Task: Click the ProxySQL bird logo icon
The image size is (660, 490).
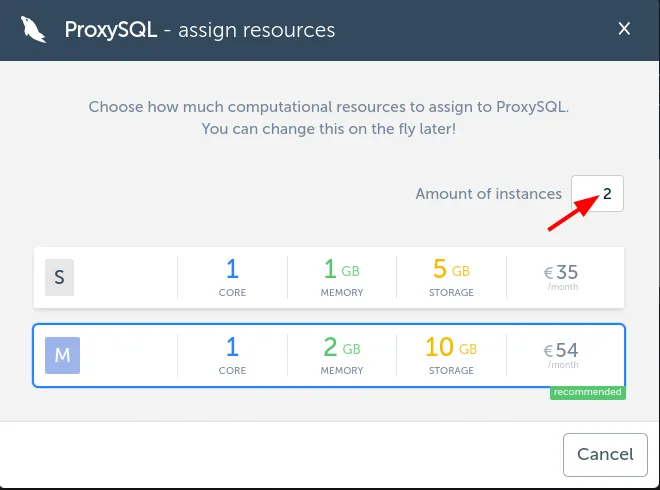Action: (x=33, y=30)
